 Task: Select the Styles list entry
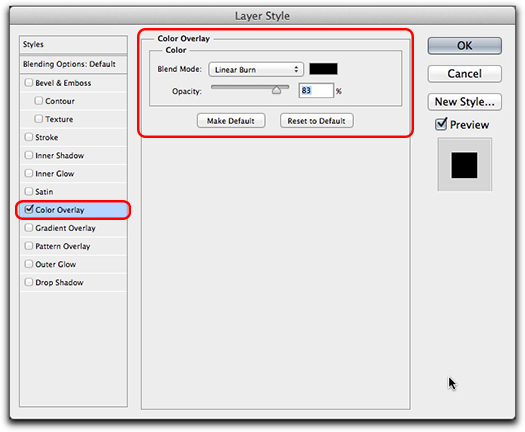pyautogui.click(x=73, y=44)
